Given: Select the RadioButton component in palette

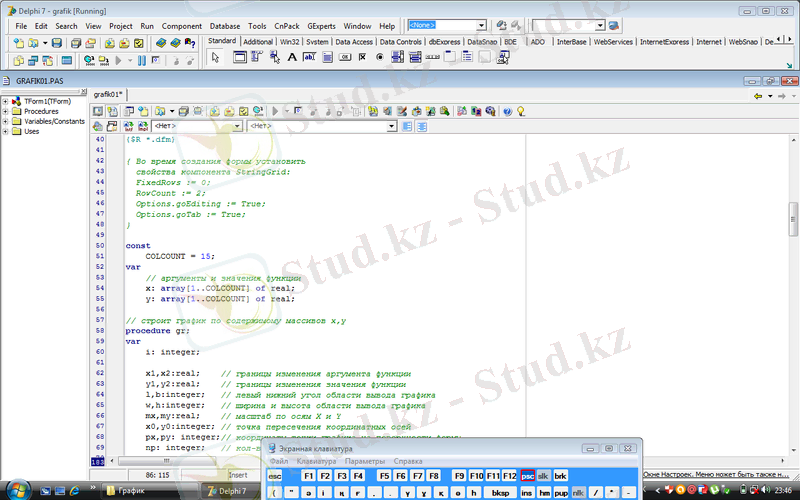Looking at the screenshot, I should pyautogui.click(x=381, y=58).
